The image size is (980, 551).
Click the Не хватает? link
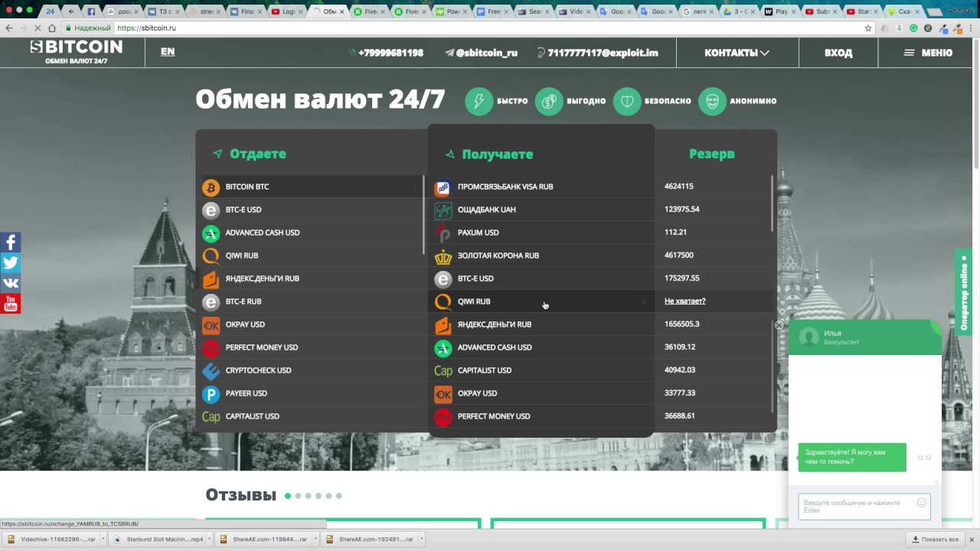[684, 302]
